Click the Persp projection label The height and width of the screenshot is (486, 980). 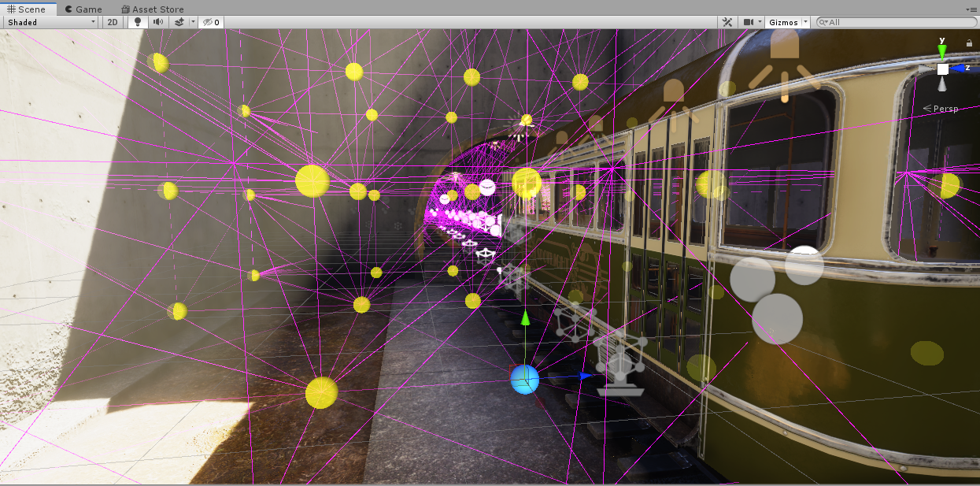pos(945,109)
